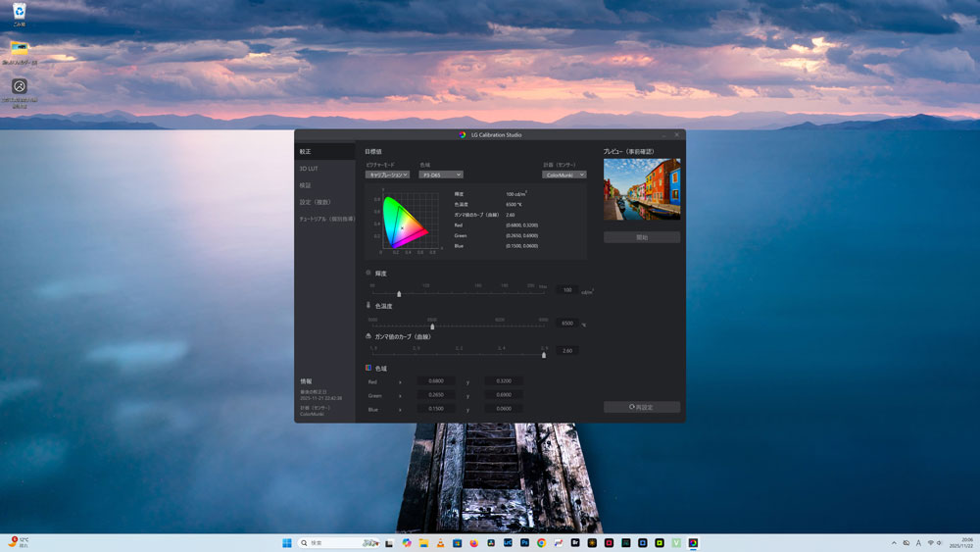Click the Red x value field
The width and height of the screenshot is (980, 552).
coord(436,381)
